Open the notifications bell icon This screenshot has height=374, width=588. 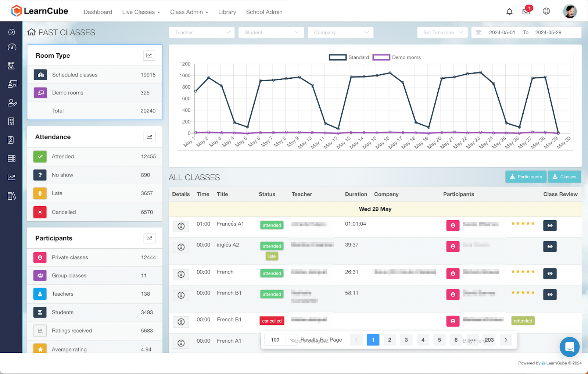click(x=509, y=11)
